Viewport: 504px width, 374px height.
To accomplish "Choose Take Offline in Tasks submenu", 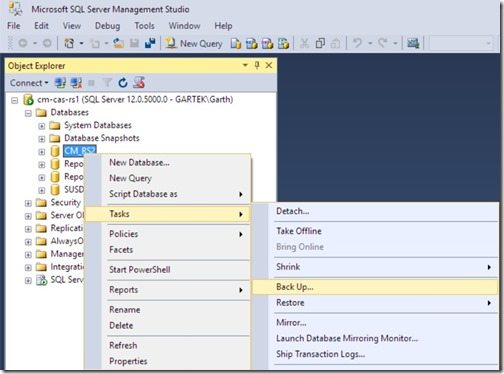I will coord(375,231).
